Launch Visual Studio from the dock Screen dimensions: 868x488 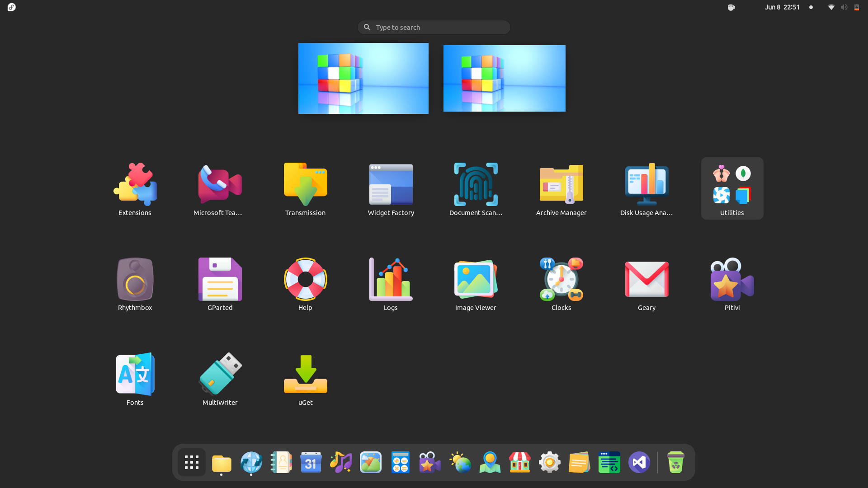[639, 462]
